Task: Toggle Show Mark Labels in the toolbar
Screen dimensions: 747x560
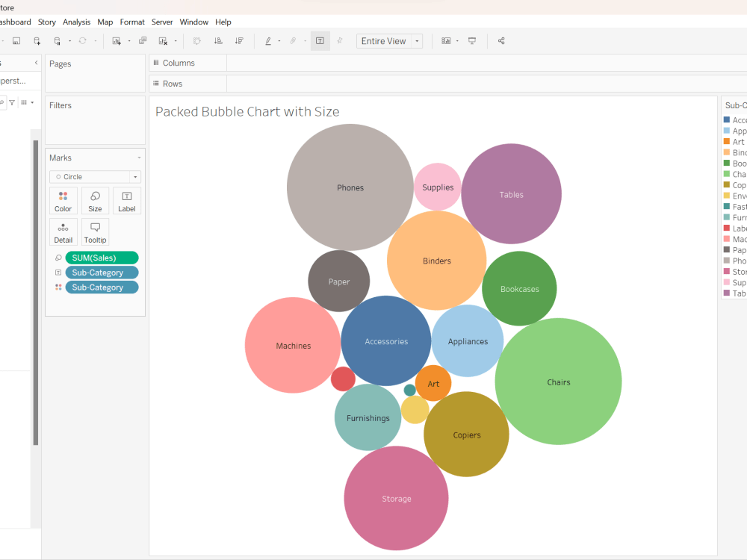Action: [320, 41]
